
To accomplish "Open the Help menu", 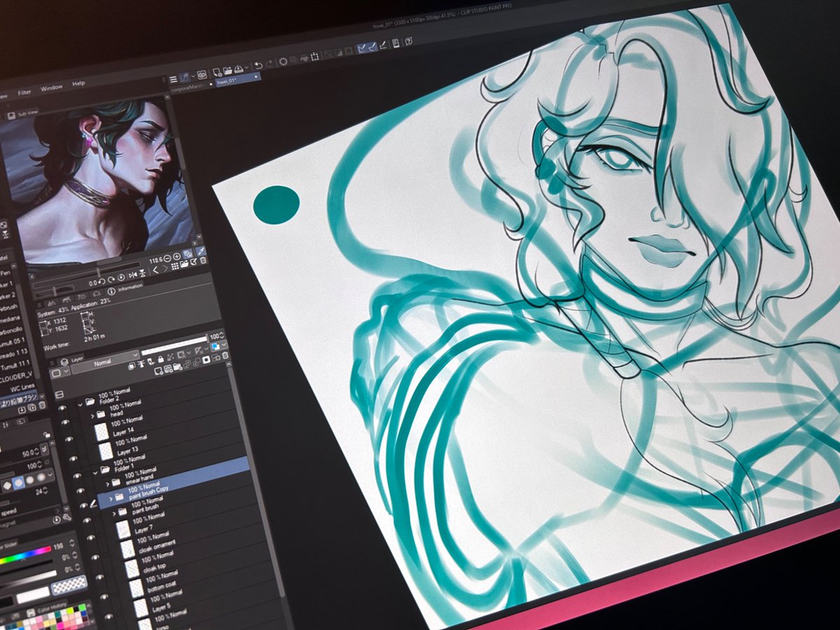I will [78, 83].
